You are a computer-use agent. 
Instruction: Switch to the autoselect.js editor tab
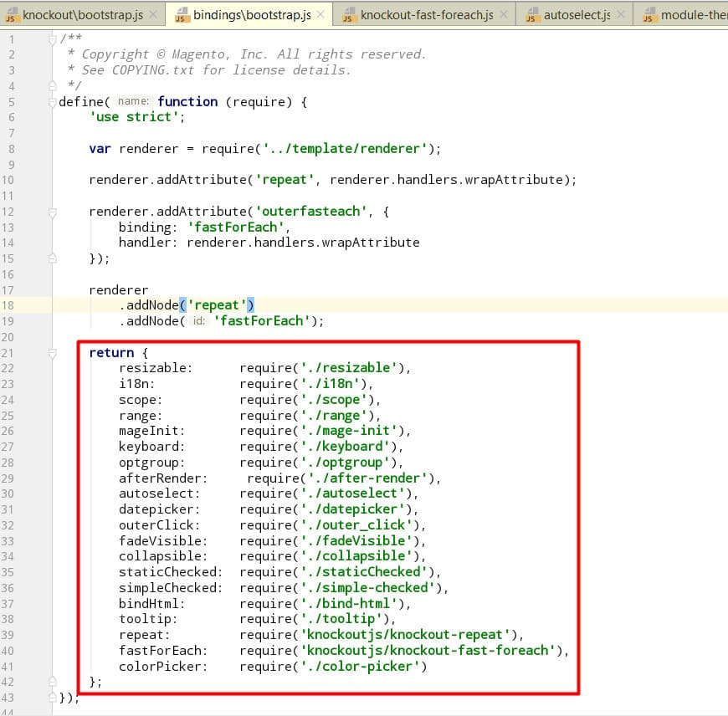point(577,15)
